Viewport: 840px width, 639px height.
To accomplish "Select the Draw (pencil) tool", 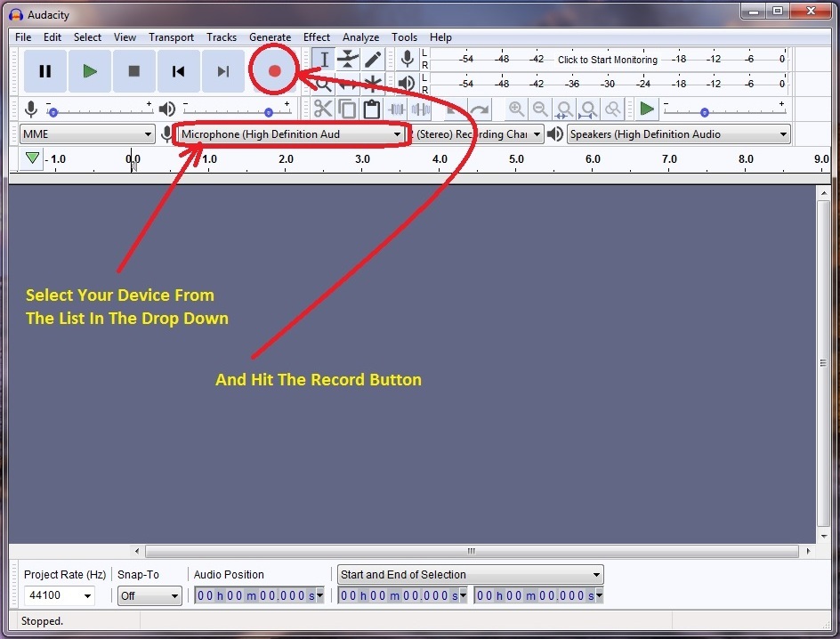I will [x=372, y=59].
